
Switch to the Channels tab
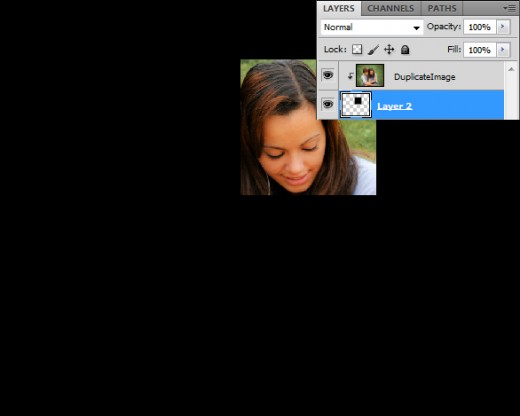pos(391,8)
